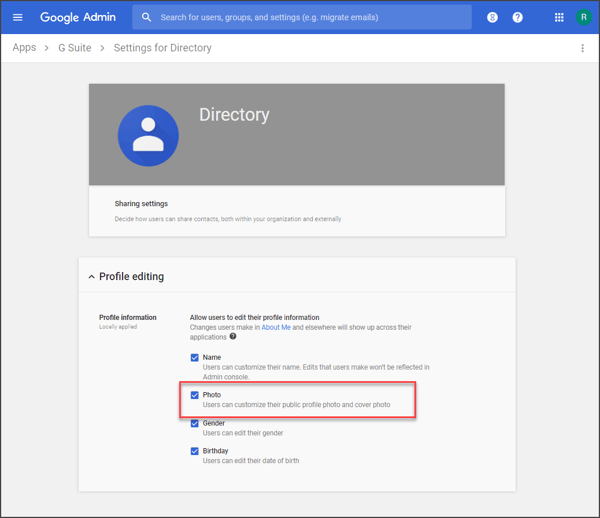Open Sharing settings section
This screenshot has height=518, width=600.
pos(297,211)
